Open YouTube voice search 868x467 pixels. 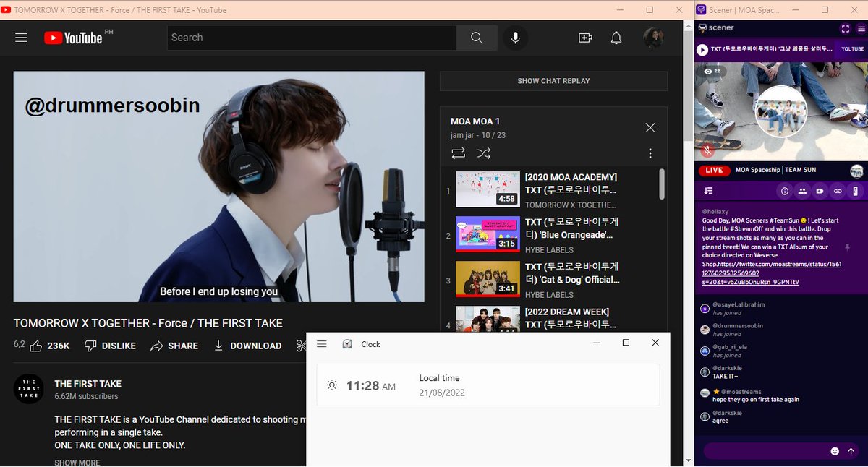515,37
